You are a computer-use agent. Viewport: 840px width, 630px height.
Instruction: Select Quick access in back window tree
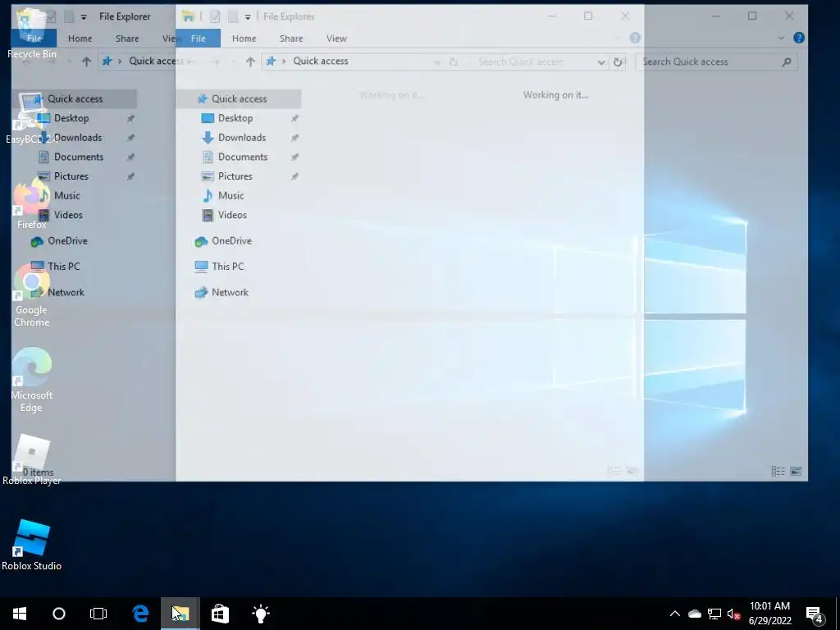(75, 98)
